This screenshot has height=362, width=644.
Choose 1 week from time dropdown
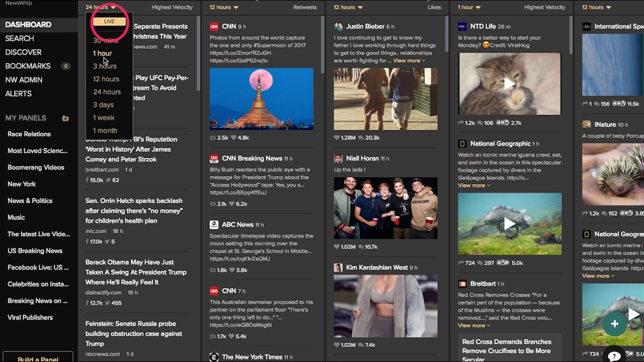(104, 118)
